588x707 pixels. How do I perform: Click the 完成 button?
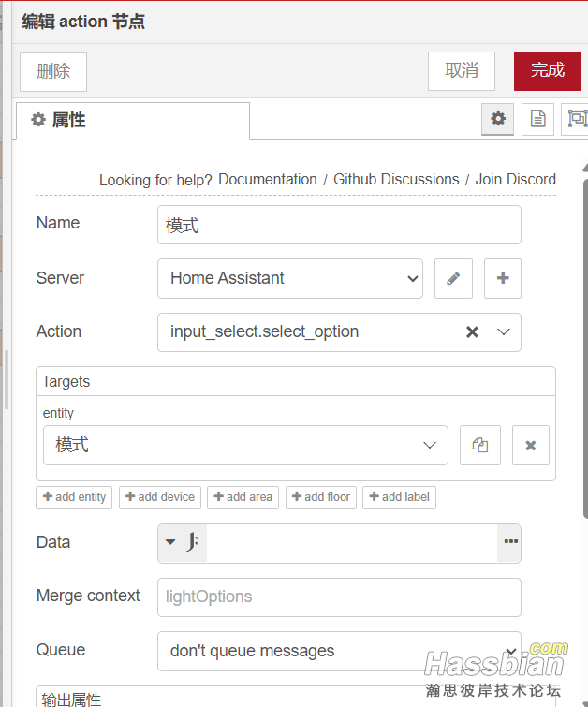(x=547, y=71)
